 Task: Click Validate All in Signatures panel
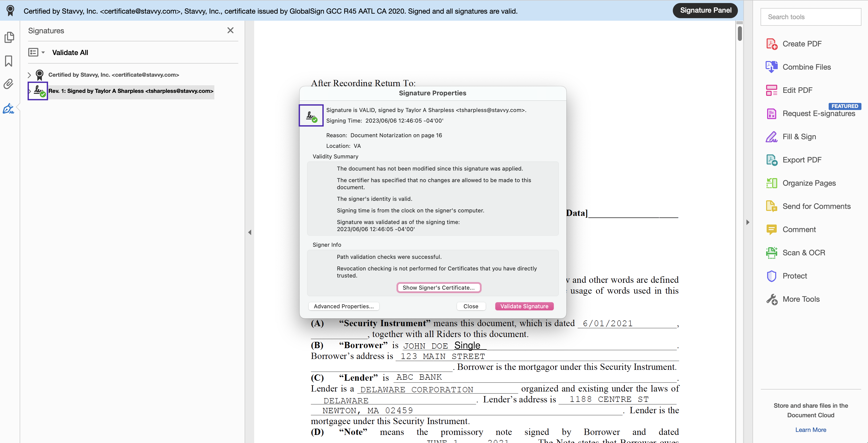click(70, 52)
